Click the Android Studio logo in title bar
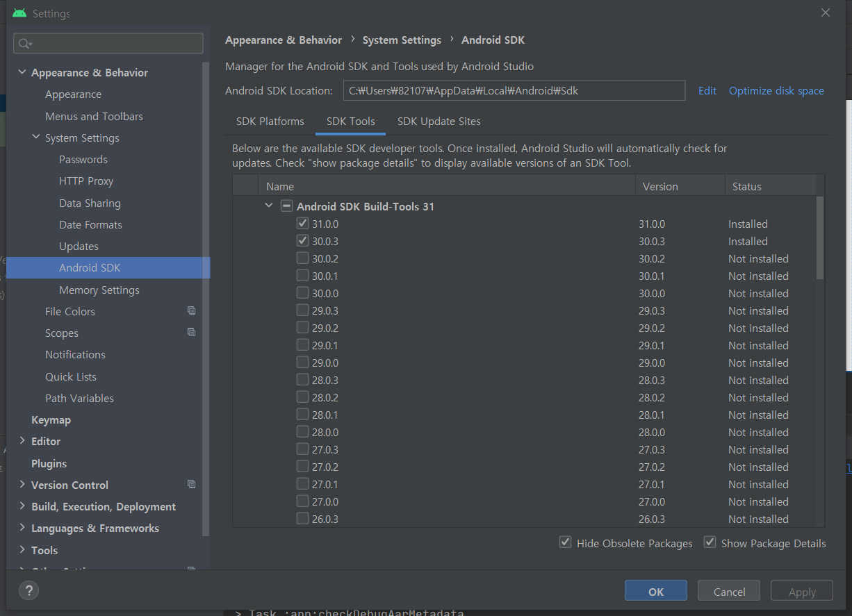852x616 pixels. 19,13
